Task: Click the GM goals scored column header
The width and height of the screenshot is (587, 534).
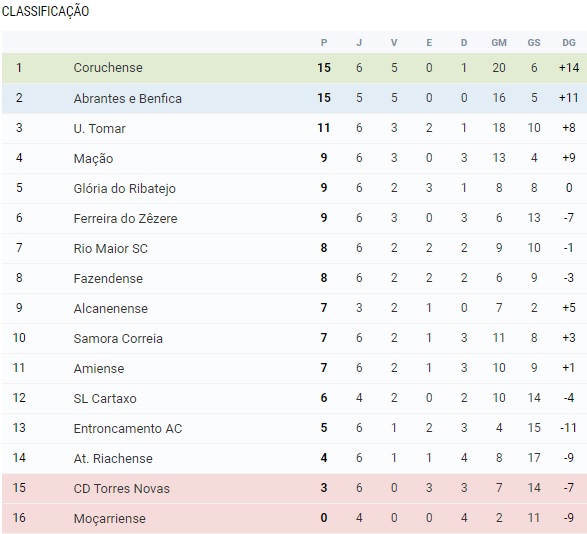Action: pos(499,43)
